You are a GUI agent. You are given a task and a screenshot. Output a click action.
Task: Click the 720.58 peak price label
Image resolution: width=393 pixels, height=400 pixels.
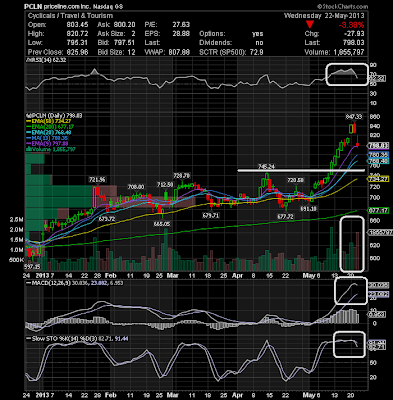coord(296,180)
